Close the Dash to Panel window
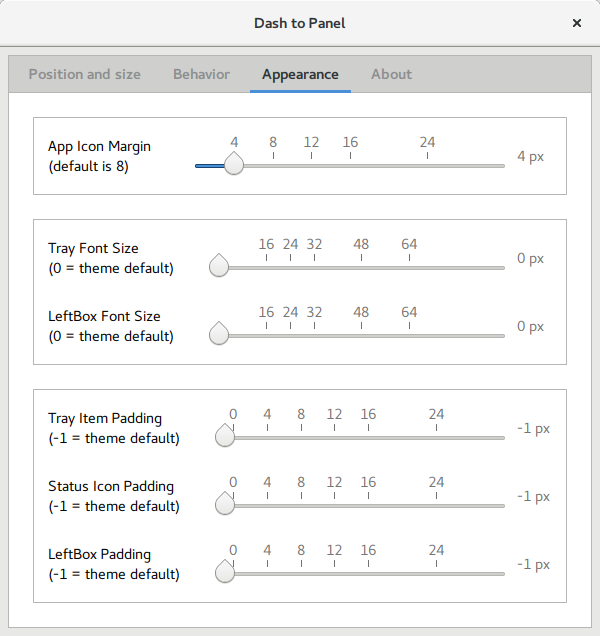600x636 pixels. 577,22
